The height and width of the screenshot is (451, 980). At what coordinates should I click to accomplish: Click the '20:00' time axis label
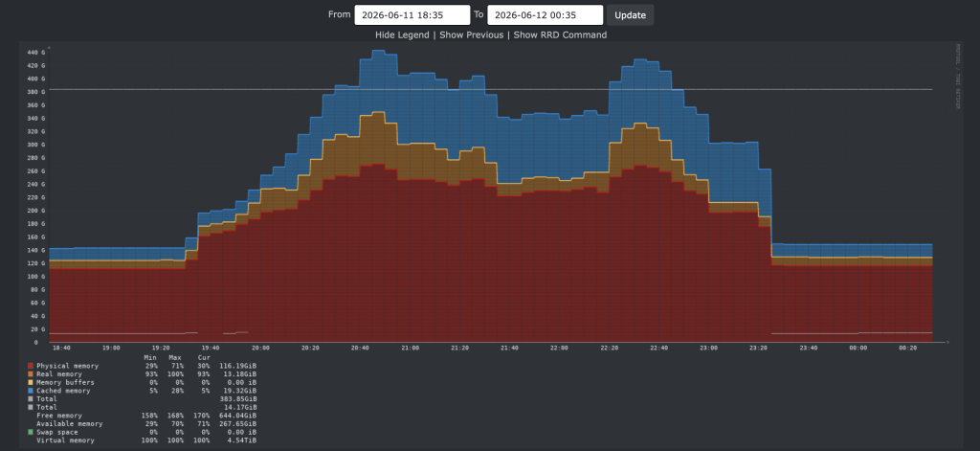pos(260,348)
